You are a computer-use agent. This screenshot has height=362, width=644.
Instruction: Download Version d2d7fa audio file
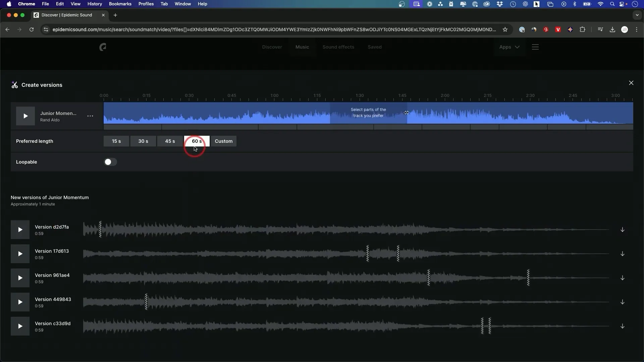tap(622, 229)
